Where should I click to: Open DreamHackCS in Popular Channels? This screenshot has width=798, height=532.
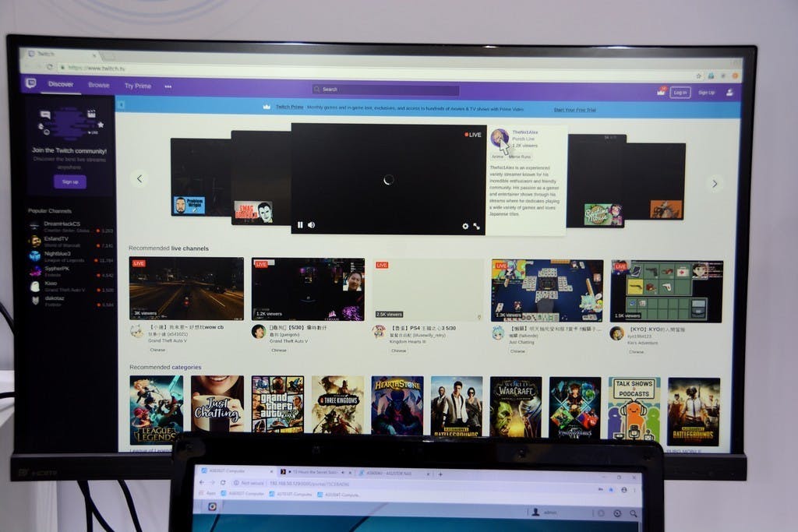(70, 227)
